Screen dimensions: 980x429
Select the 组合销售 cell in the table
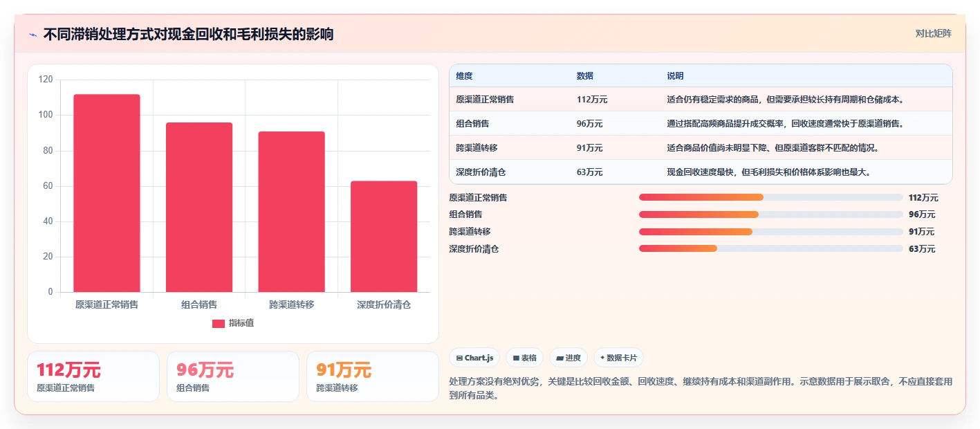[x=472, y=124]
